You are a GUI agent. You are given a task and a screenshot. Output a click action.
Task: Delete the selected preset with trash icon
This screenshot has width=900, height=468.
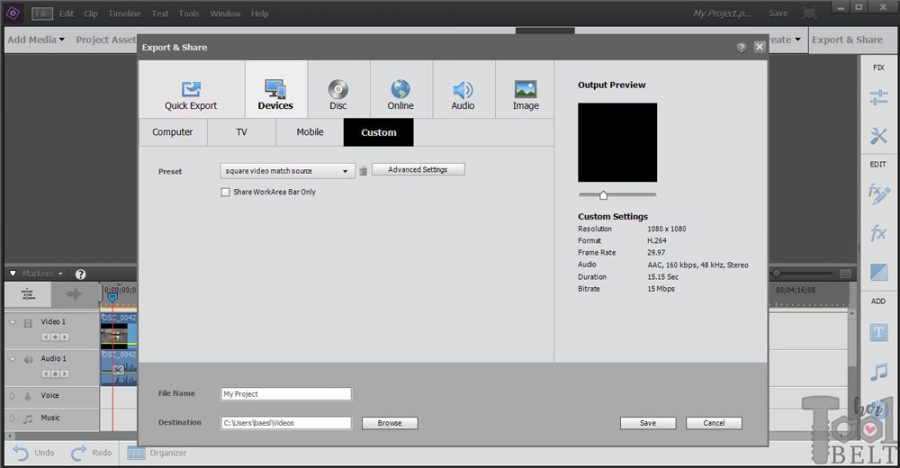point(363,171)
